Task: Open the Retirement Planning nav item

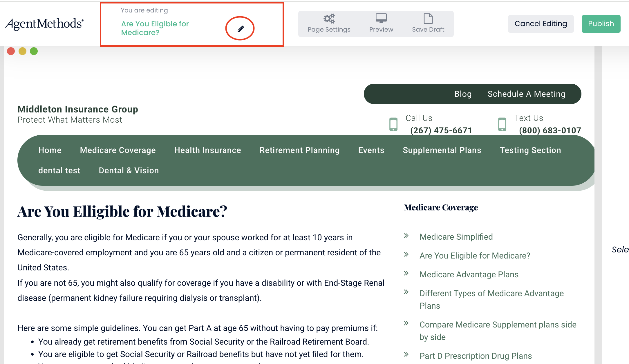Action: 299,150
